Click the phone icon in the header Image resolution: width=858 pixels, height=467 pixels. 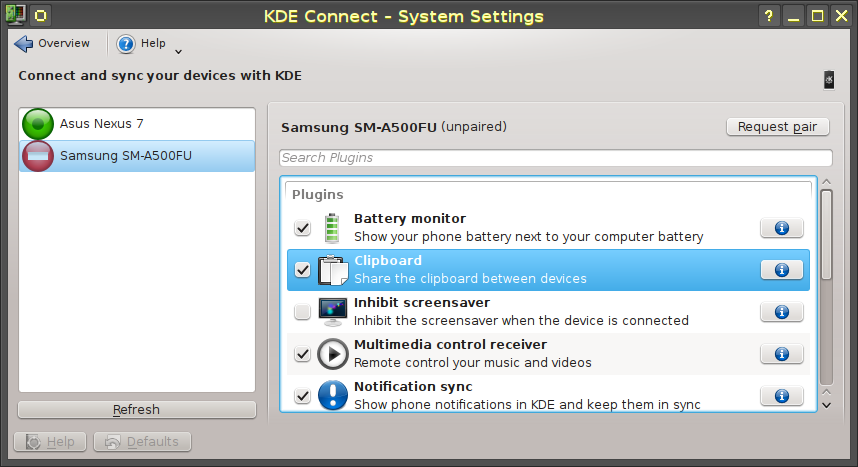tap(829, 80)
